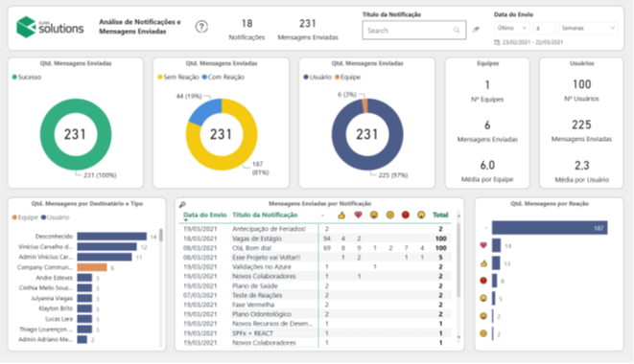Select the 187 bar in reaction chart
The image size is (634, 364).
tap(550, 228)
